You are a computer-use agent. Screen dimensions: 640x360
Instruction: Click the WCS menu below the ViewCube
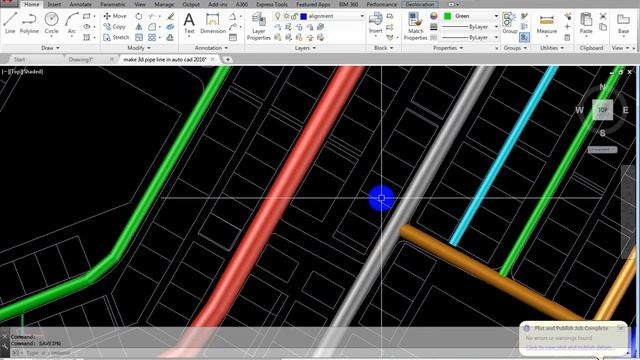pos(602,150)
